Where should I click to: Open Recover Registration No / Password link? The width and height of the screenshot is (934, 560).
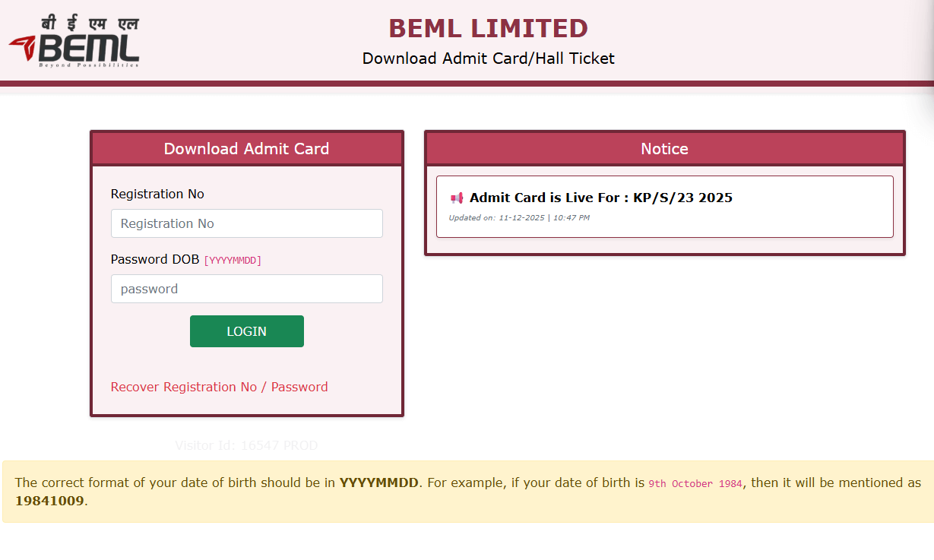[219, 387]
